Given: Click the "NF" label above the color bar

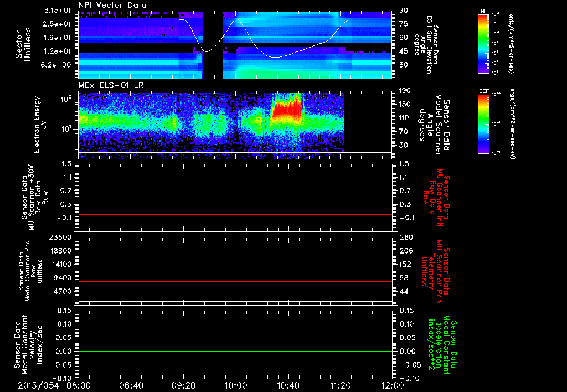Looking at the screenshot, I should coord(484,11).
